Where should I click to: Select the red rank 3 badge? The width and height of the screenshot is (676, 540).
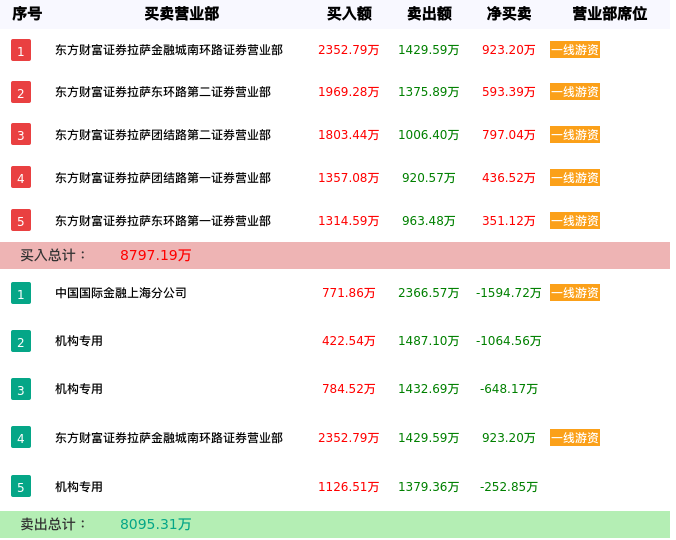21,135
